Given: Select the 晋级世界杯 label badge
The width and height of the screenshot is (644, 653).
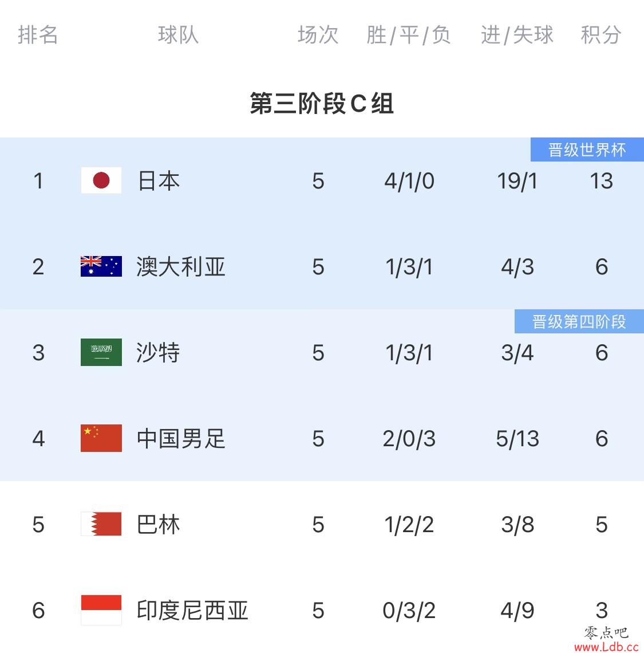Looking at the screenshot, I should 587,150.
